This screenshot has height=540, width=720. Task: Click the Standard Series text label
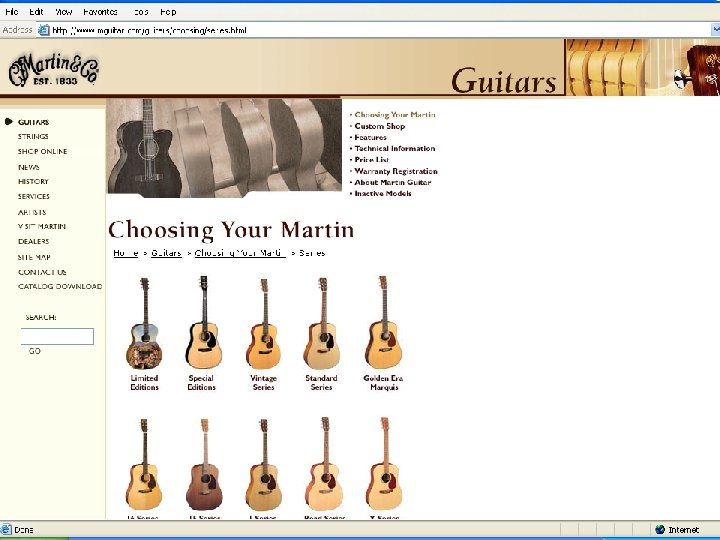click(x=321, y=382)
